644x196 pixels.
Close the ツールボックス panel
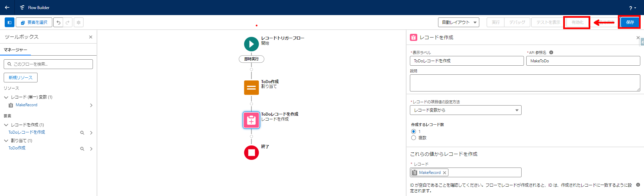(x=91, y=37)
